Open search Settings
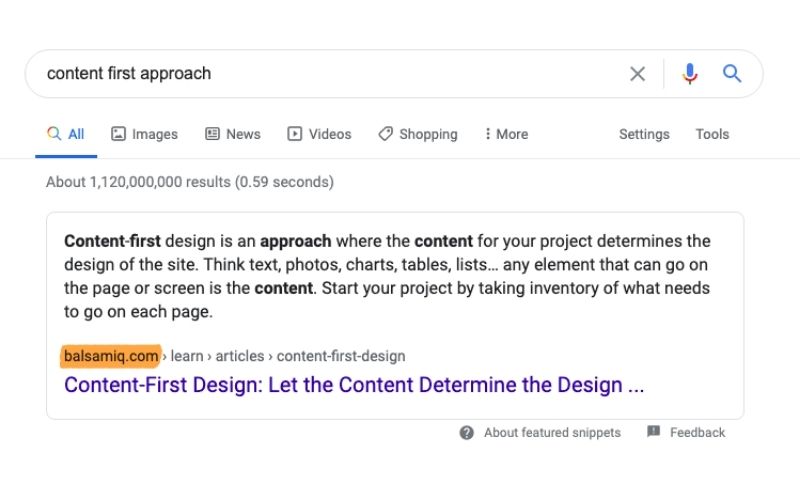Viewport: 800px width, 500px height. point(644,134)
